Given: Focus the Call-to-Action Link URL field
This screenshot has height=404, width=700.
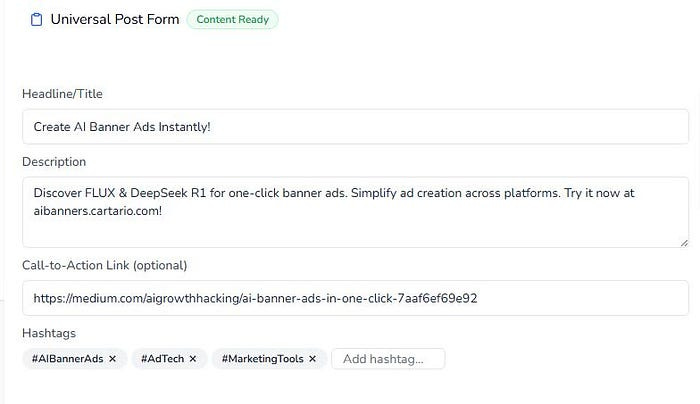Looking at the screenshot, I should point(355,298).
